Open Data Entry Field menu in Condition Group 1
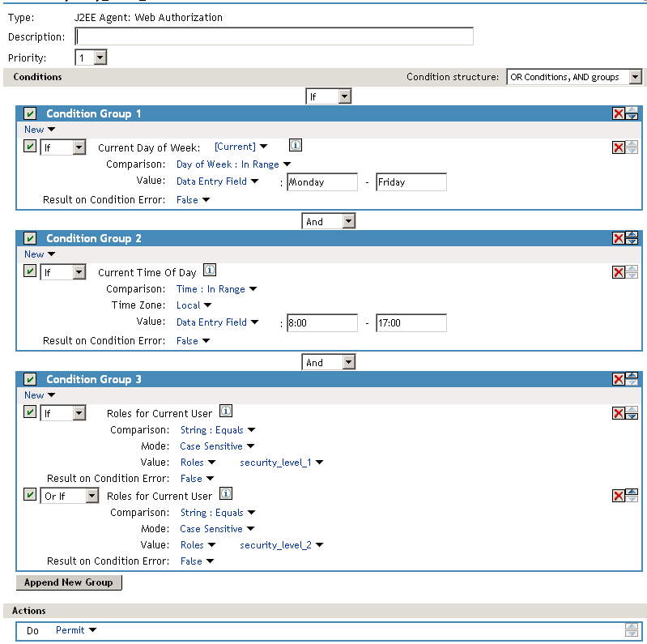Viewport: 647px width, 644px height. tap(218, 181)
